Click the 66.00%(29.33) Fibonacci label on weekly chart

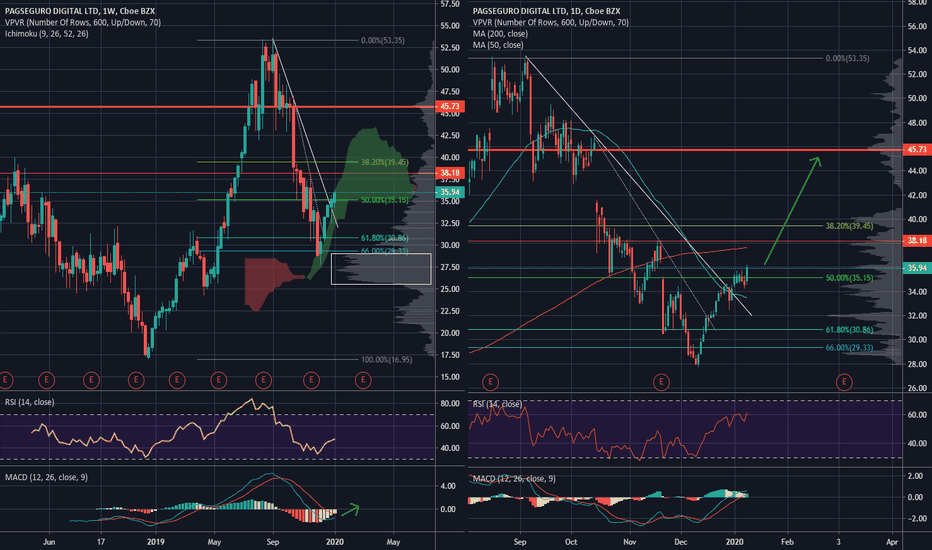click(x=385, y=251)
